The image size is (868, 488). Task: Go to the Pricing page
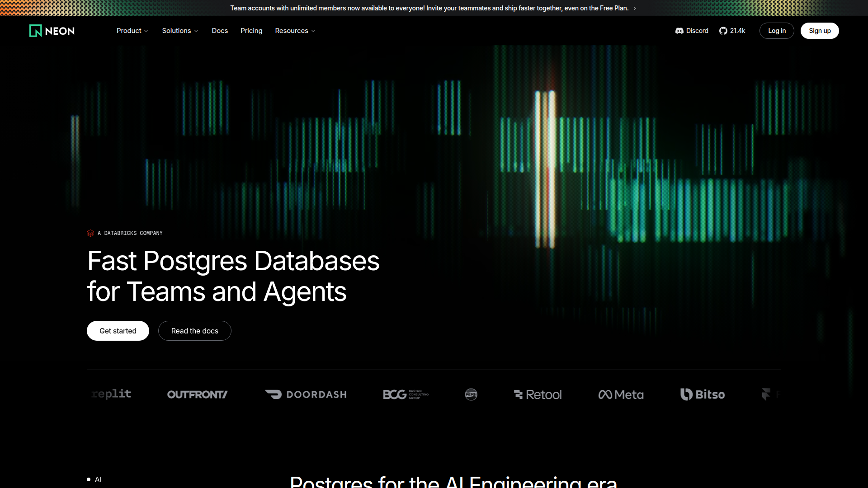pos(251,31)
